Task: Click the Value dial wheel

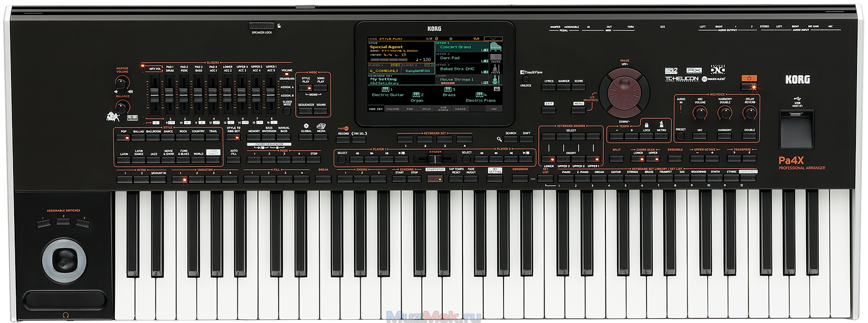Action: 624,93
